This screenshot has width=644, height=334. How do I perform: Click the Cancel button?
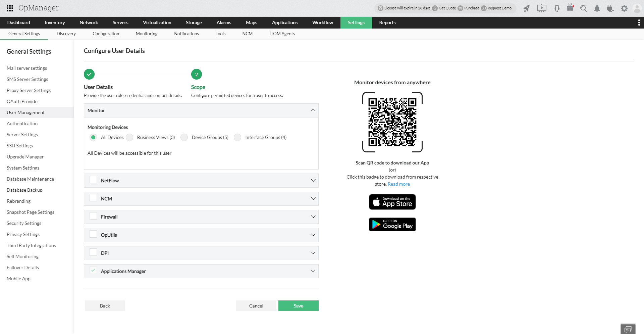coord(256,306)
